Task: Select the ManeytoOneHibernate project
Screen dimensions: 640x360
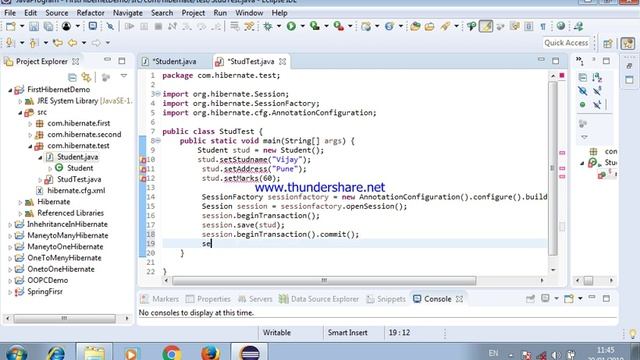Action: point(65,247)
